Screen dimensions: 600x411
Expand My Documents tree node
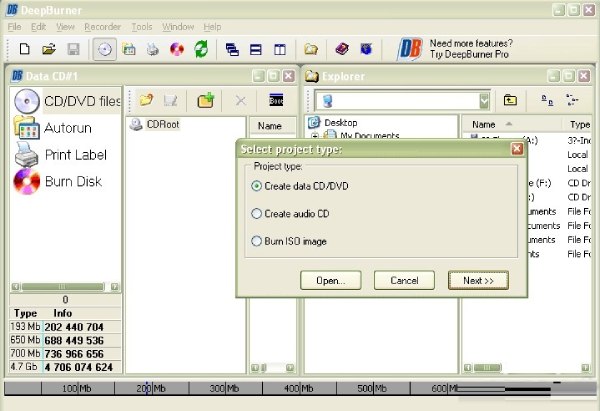point(315,135)
